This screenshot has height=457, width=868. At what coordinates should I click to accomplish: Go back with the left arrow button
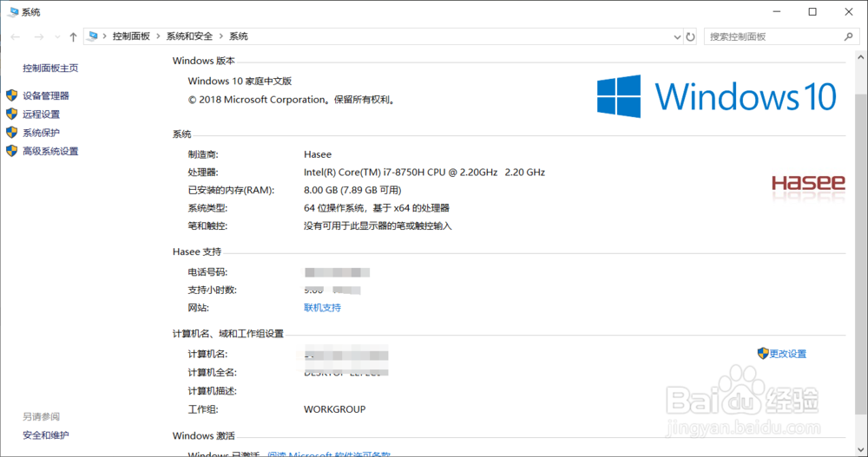16,36
